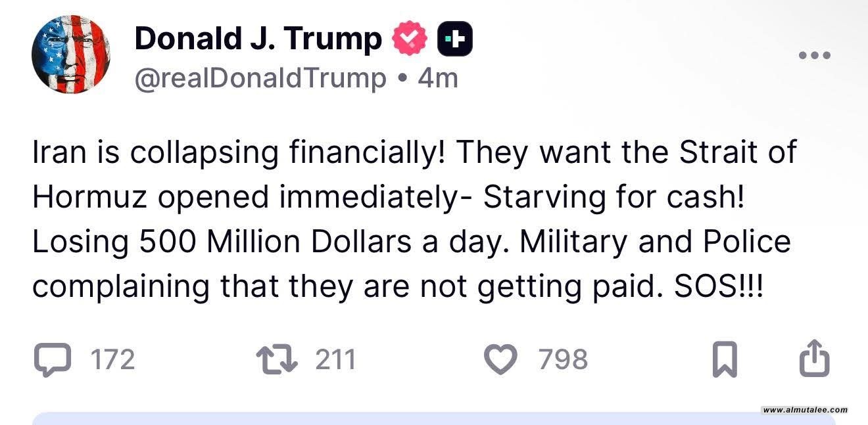Click the 4m post timestamp
This screenshot has height=425, width=868.
tap(438, 79)
